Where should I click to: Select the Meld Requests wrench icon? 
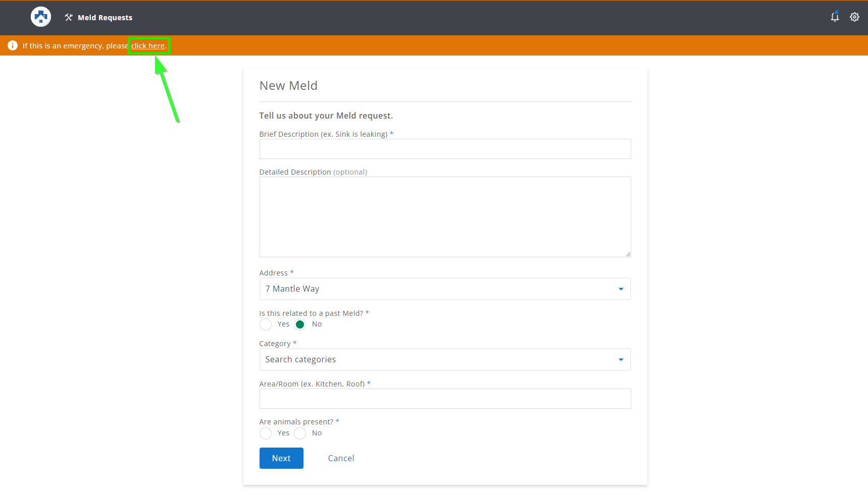pyautogui.click(x=68, y=17)
